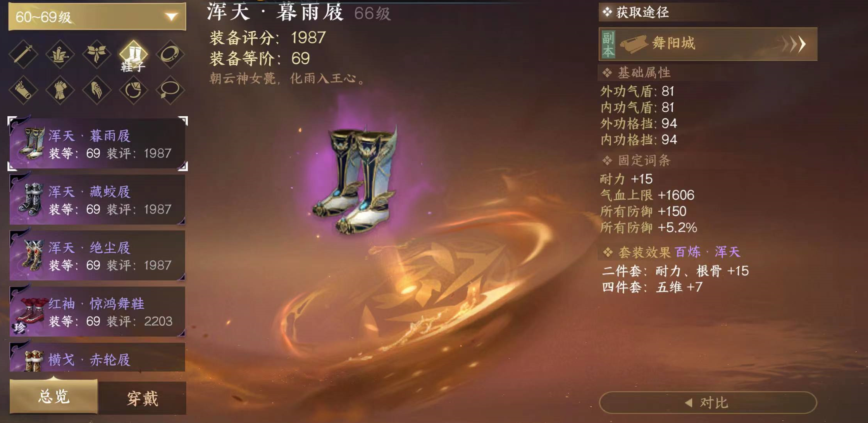Choose the 红袖·惊鸿舞鞋 equipment item
868x423 pixels.
(x=97, y=311)
